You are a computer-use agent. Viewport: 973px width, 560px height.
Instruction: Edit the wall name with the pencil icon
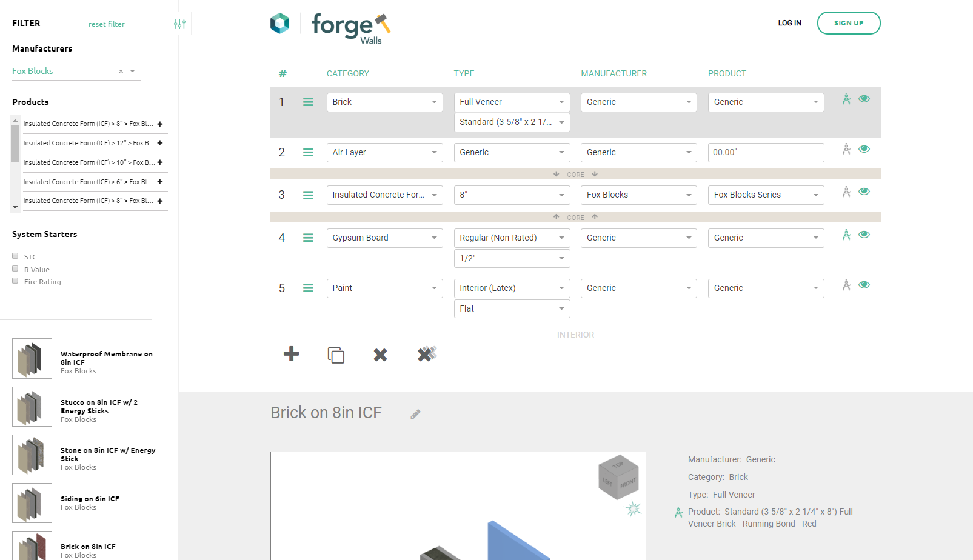pos(415,414)
